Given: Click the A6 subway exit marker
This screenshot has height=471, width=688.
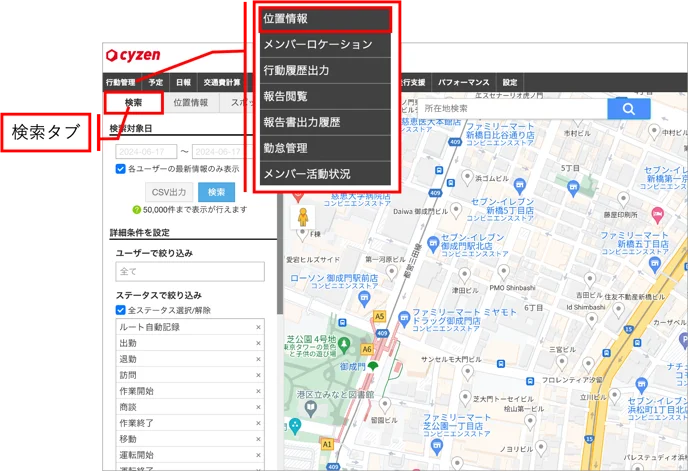Looking at the screenshot, I should click(367, 349).
